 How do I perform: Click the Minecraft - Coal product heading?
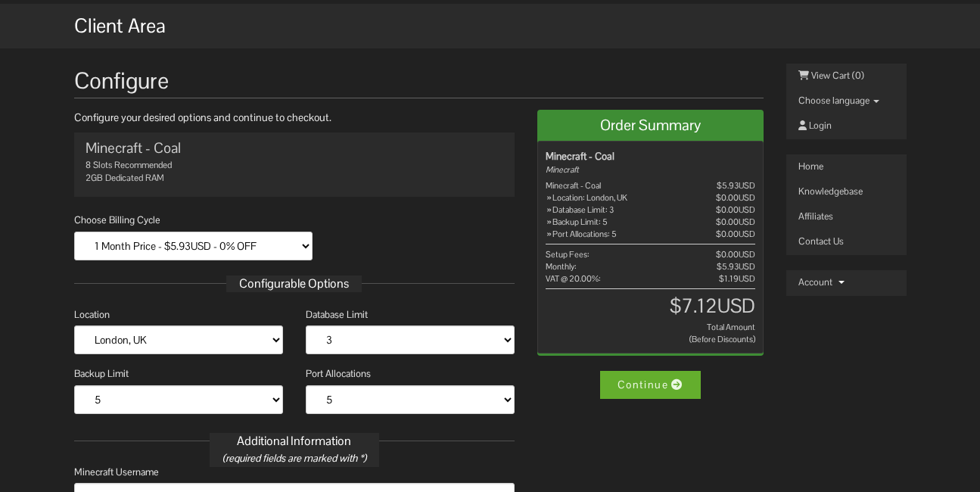point(133,148)
